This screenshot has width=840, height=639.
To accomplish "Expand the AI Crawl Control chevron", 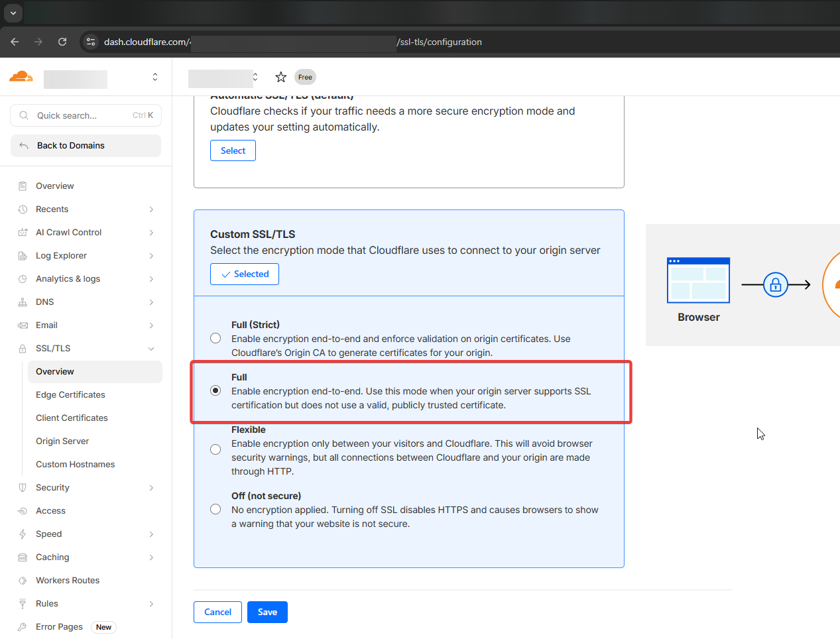I will tap(151, 233).
